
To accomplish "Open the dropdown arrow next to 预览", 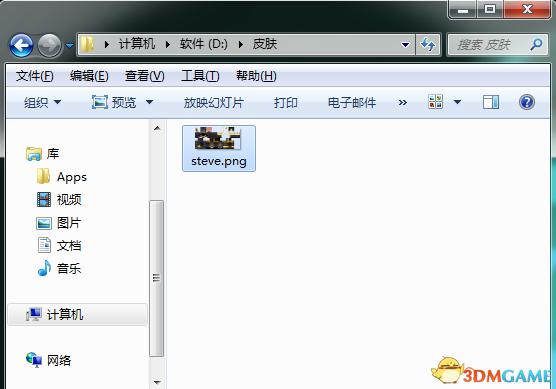I will pyautogui.click(x=149, y=102).
